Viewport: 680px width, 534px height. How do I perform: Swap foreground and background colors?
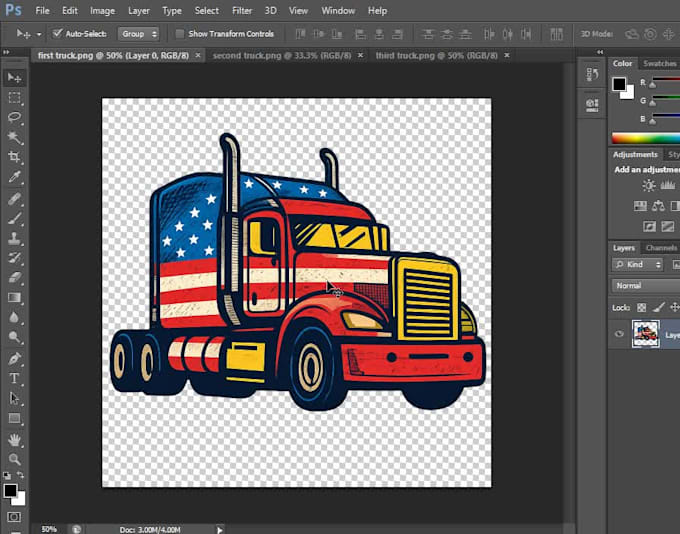tap(20, 475)
